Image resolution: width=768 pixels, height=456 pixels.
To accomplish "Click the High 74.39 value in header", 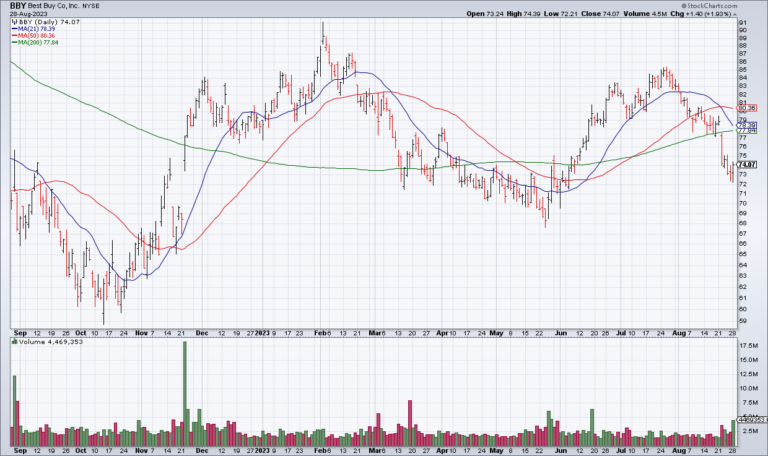I will pos(524,14).
